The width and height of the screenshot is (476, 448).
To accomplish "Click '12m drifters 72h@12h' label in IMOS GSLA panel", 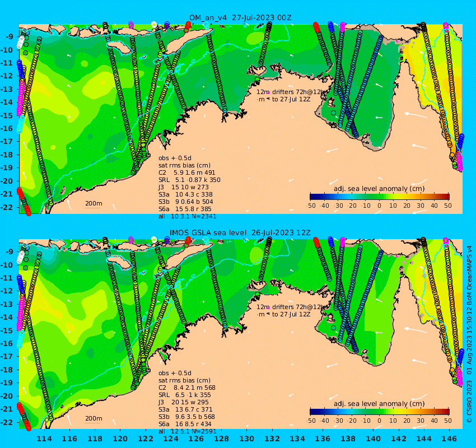I will [291, 307].
